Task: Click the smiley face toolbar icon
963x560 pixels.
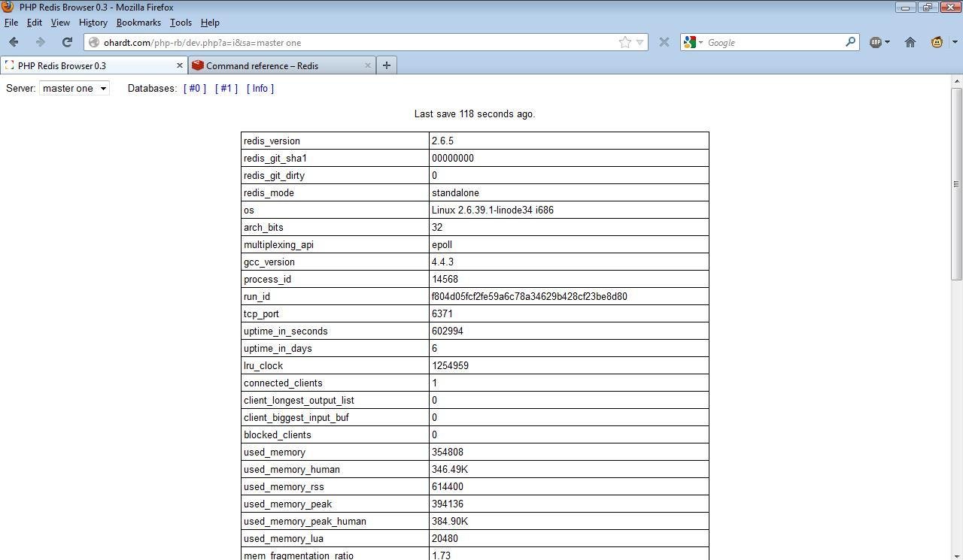Action: click(937, 42)
